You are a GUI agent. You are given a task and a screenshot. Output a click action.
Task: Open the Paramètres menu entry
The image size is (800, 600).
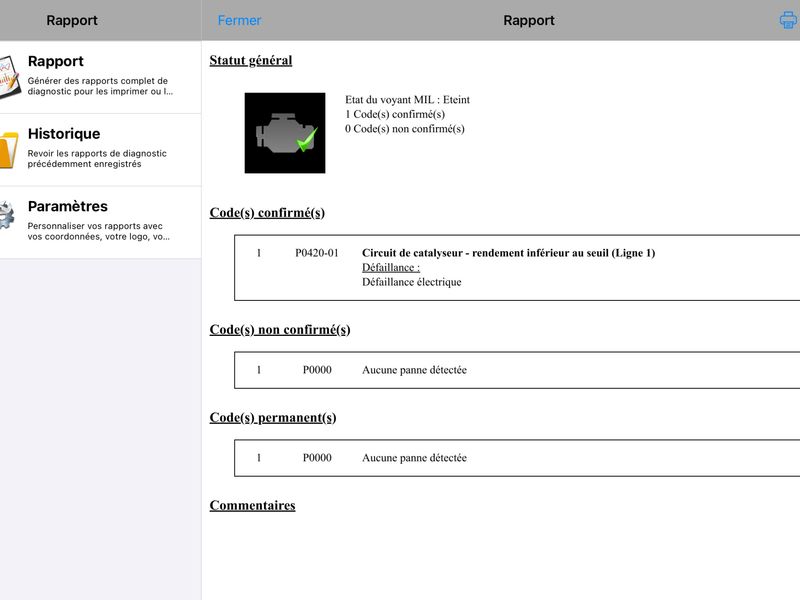pyautogui.click(x=101, y=222)
